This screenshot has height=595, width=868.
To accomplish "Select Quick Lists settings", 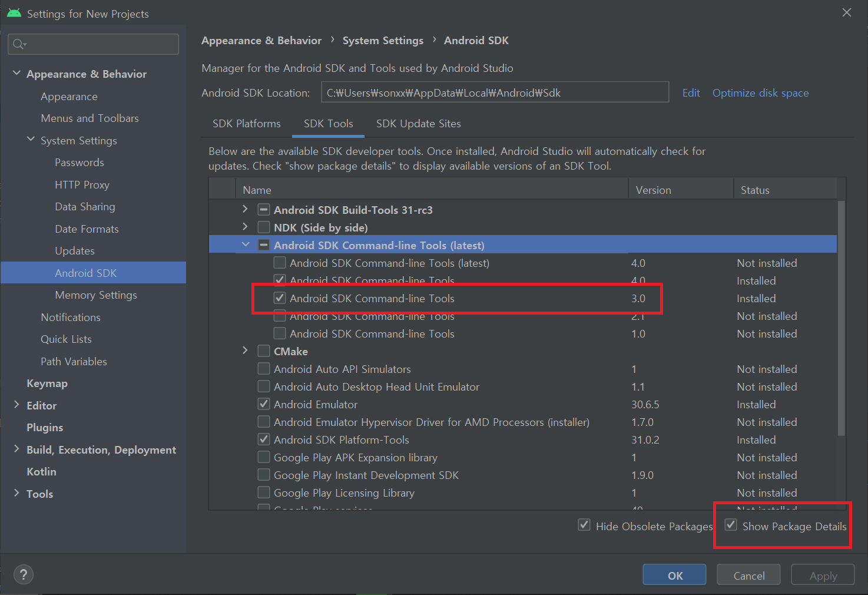I will click(x=66, y=339).
